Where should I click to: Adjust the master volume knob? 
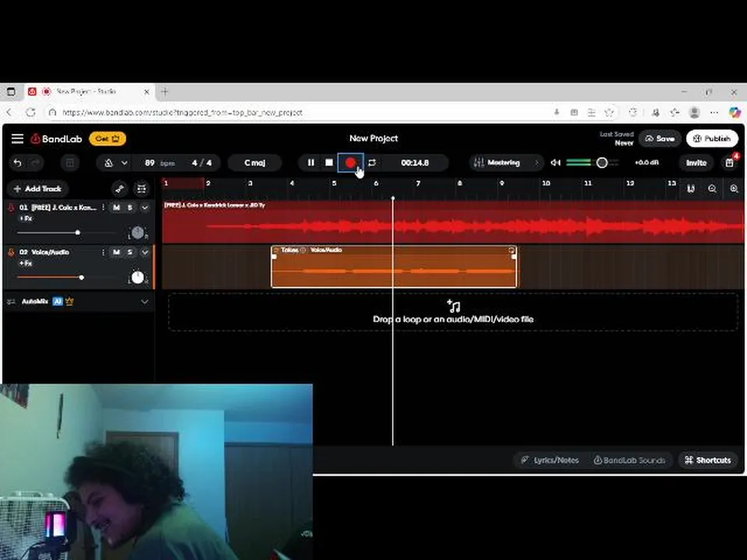601,163
